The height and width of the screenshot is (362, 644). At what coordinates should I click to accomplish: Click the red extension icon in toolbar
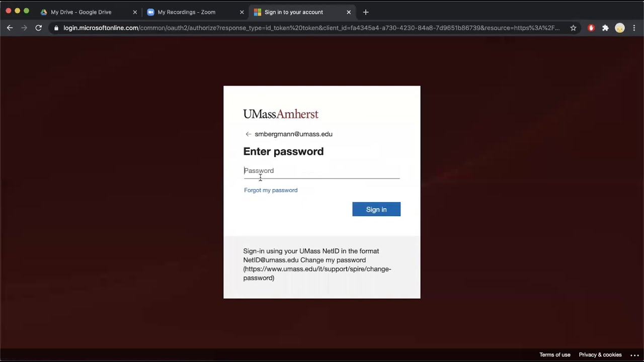click(591, 28)
